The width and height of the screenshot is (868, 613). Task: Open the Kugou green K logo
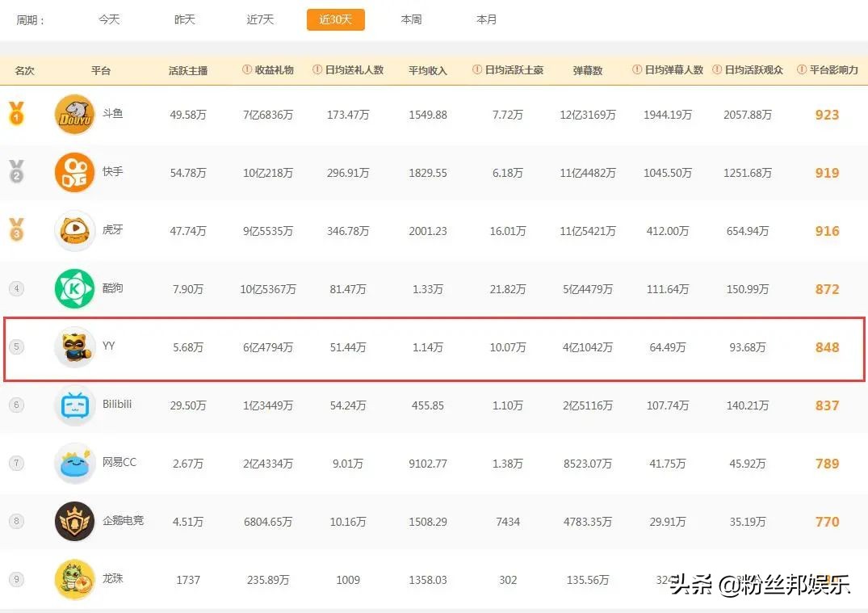(74, 288)
